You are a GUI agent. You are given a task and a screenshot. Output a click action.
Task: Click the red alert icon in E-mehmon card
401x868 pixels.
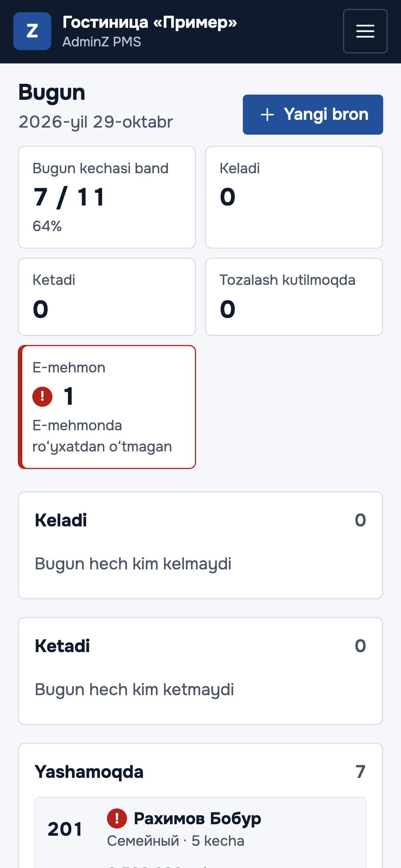click(42, 397)
